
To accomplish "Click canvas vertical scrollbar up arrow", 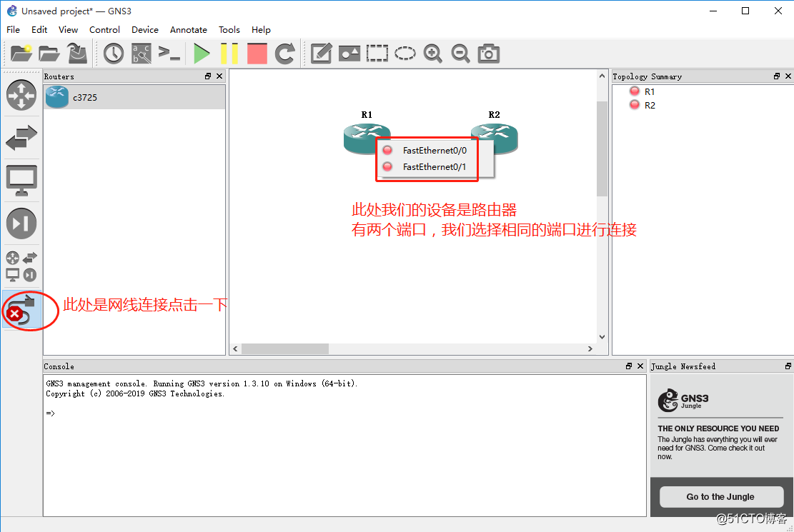I will coord(602,76).
